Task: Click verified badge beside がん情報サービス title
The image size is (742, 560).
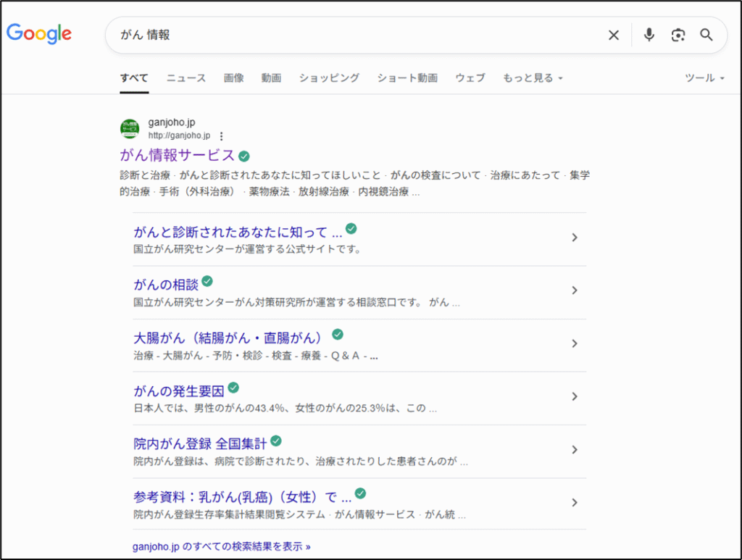Action: (244, 156)
